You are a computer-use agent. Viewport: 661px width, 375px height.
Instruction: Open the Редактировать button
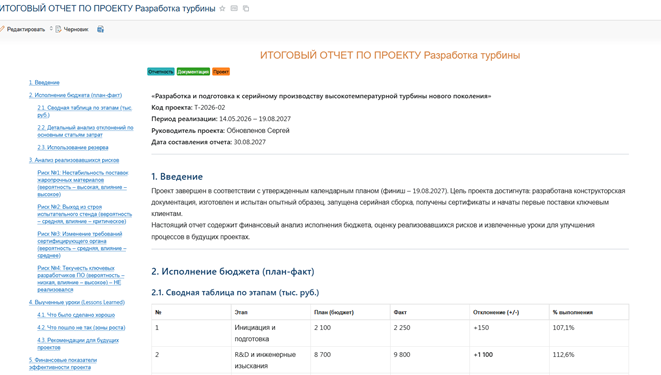click(x=25, y=29)
